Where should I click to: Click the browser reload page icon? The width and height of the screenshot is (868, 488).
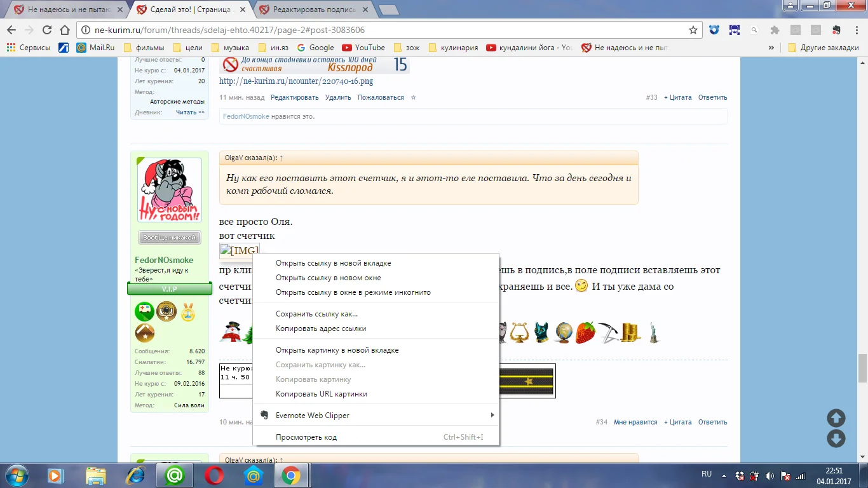[x=46, y=30]
